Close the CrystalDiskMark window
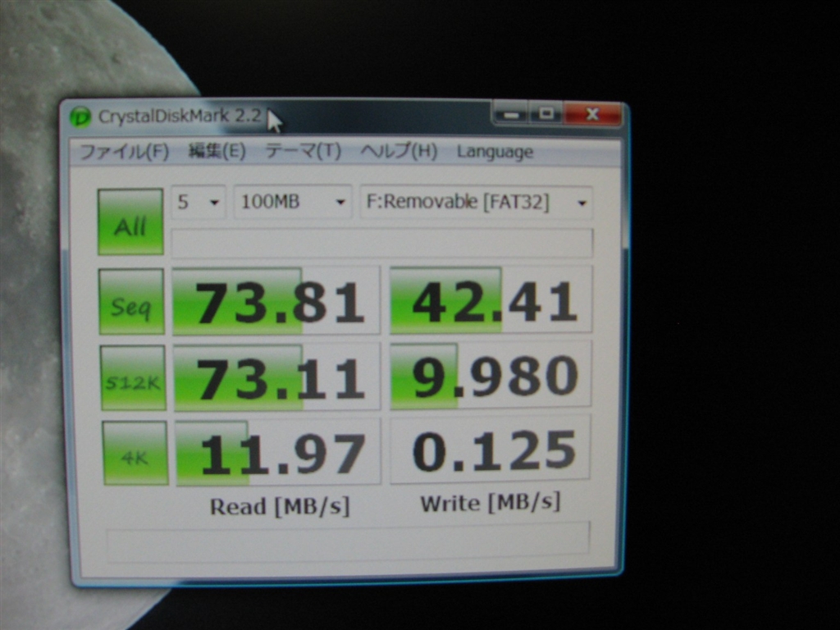The image size is (840, 630). click(592, 113)
